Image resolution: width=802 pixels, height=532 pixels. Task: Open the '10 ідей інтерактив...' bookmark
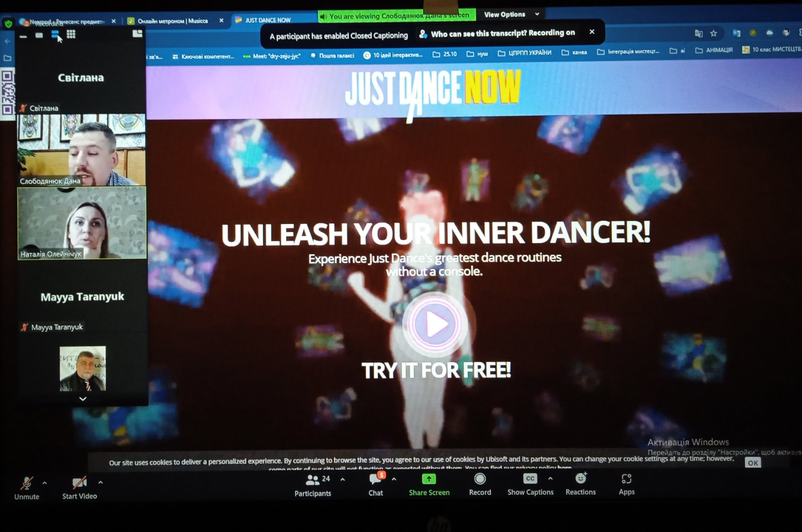(393, 55)
